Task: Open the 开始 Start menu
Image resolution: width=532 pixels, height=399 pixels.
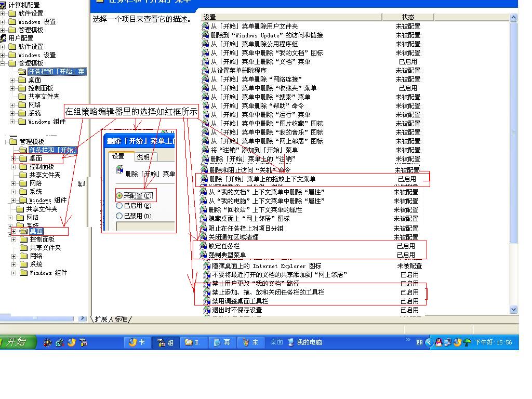Action: pyautogui.click(x=17, y=342)
